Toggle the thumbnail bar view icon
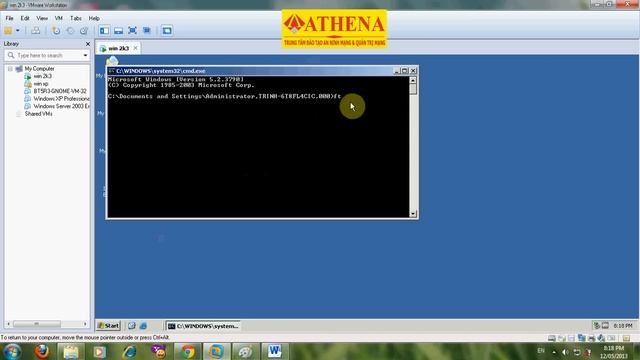The width and height of the screenshot is (640, 360). point(118,31)
